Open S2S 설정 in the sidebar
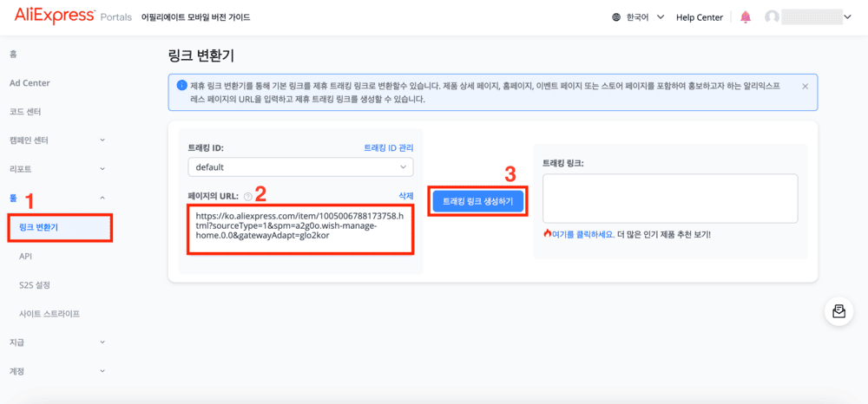The width and height of the screenshot is (868, 404). pos(35,284)
